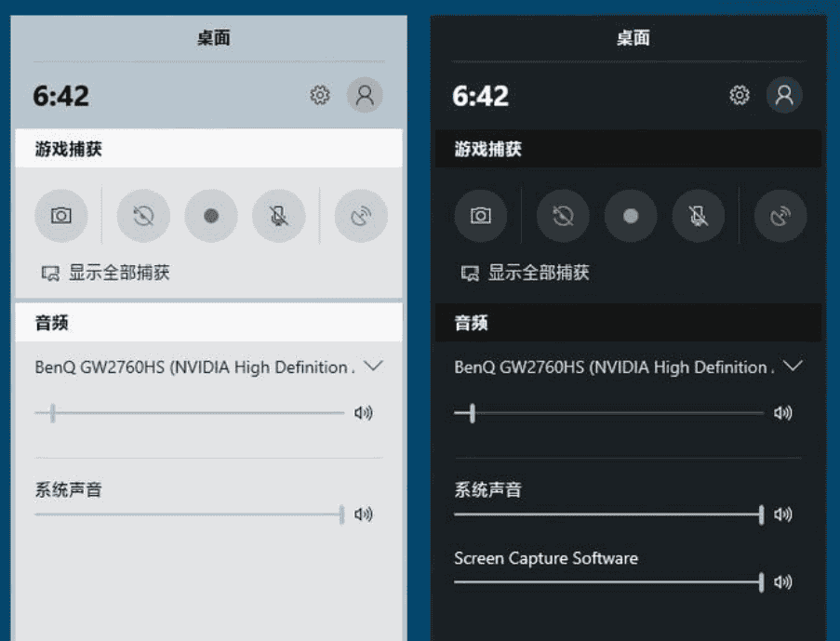
Task: Open the user profile in light panel
Action: (365, 95)
